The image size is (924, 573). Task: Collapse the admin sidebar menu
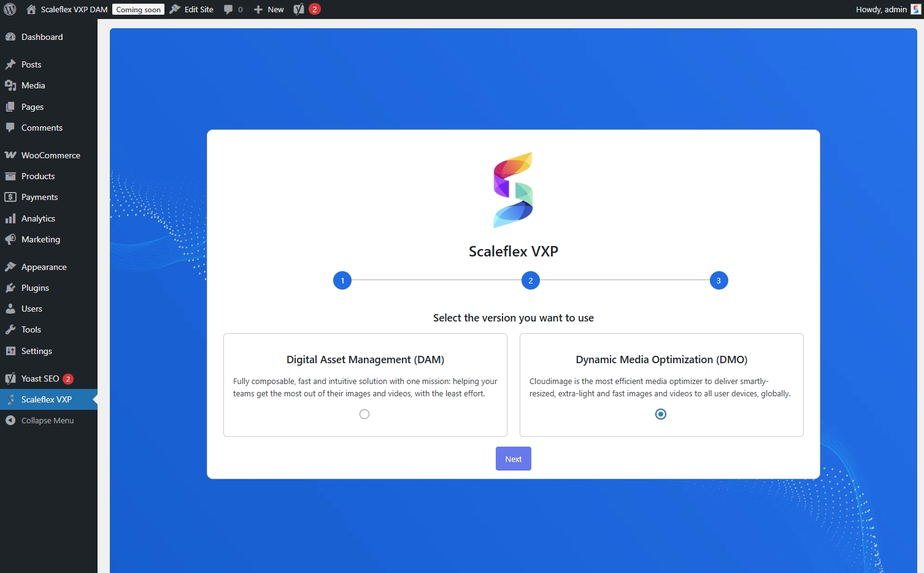pyautogui.click(x=40, y=420)
